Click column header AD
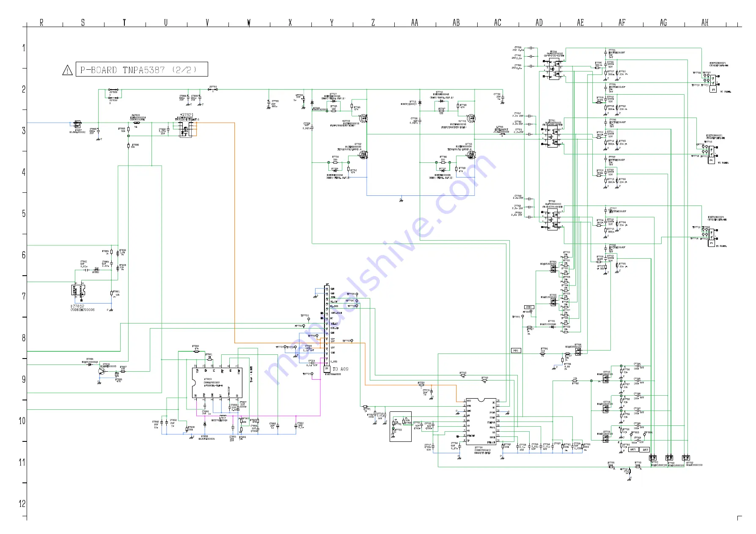Viewport: 756px width, 534px height. coord(539,22)
